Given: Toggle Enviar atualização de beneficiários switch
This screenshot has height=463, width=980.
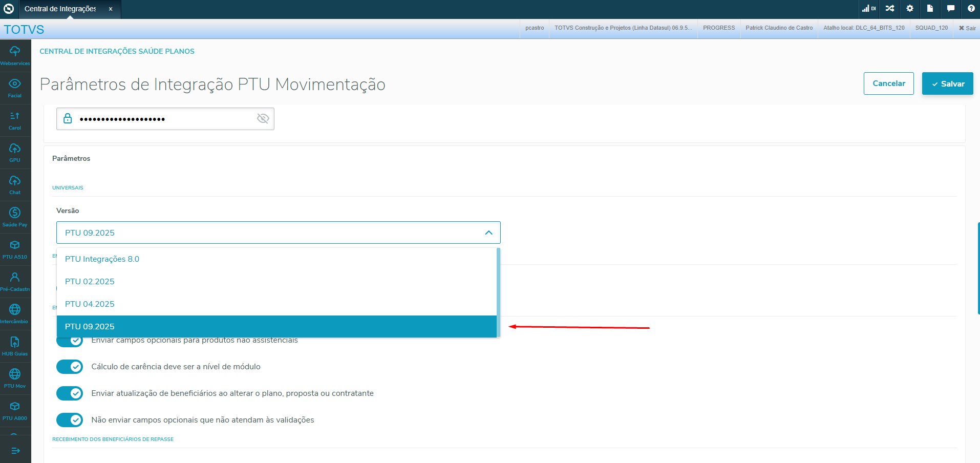Looking at the screenshot, I should (x=70, y=393).
